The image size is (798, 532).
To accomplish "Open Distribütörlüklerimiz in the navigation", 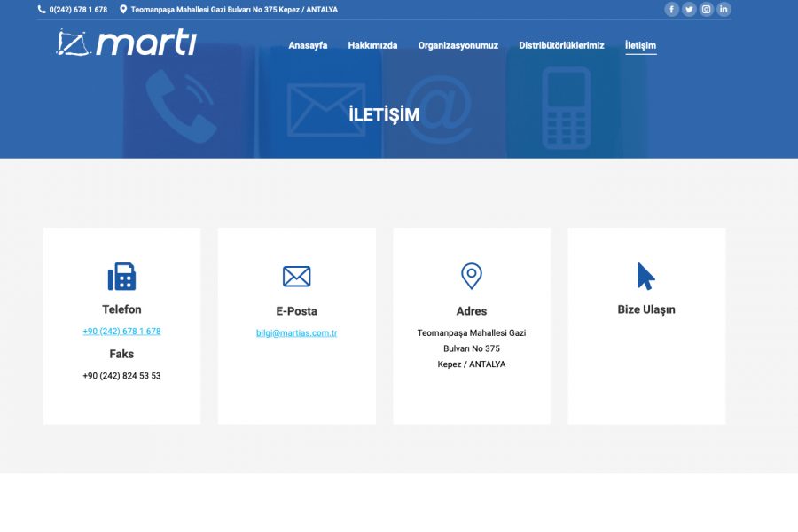I will [561, 45].
